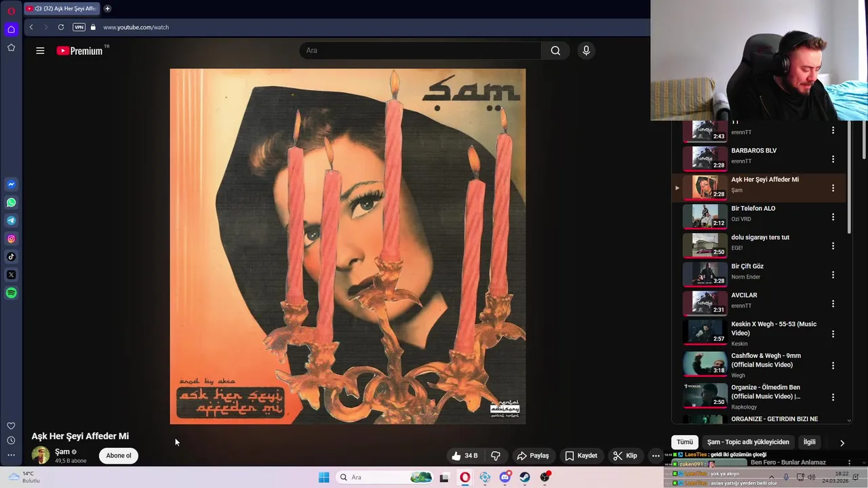Open X (Twitter) in the Opera sidebar
This screenshot has width=868, height=488.
pyautogui.click(x=11, y=274)
